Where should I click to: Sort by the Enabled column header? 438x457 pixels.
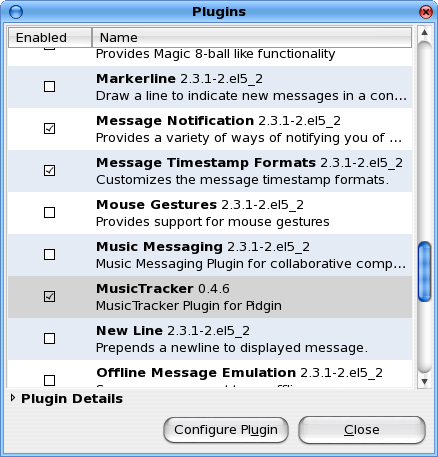point(50,38)
